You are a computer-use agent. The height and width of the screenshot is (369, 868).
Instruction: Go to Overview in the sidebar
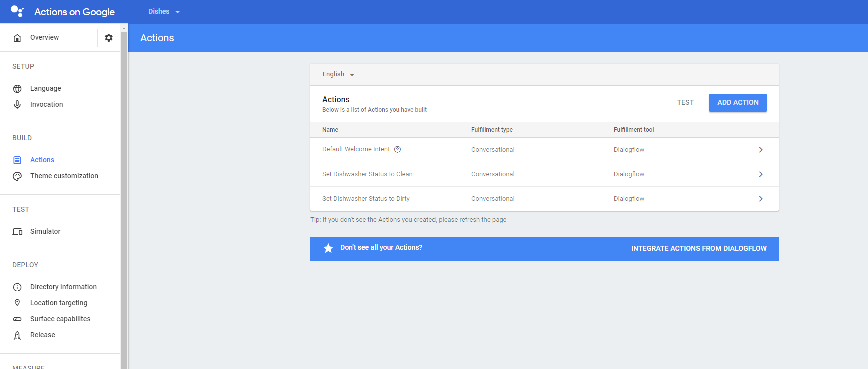(44, 37)
